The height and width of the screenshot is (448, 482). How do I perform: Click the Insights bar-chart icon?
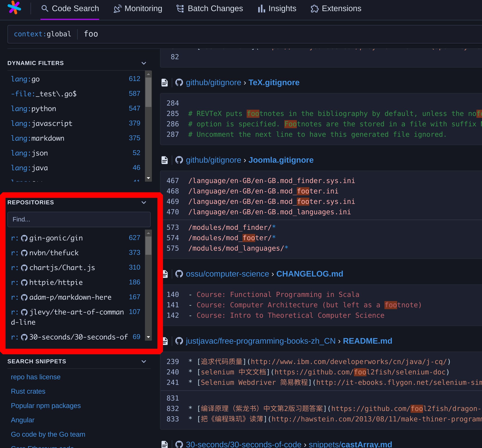261,9
